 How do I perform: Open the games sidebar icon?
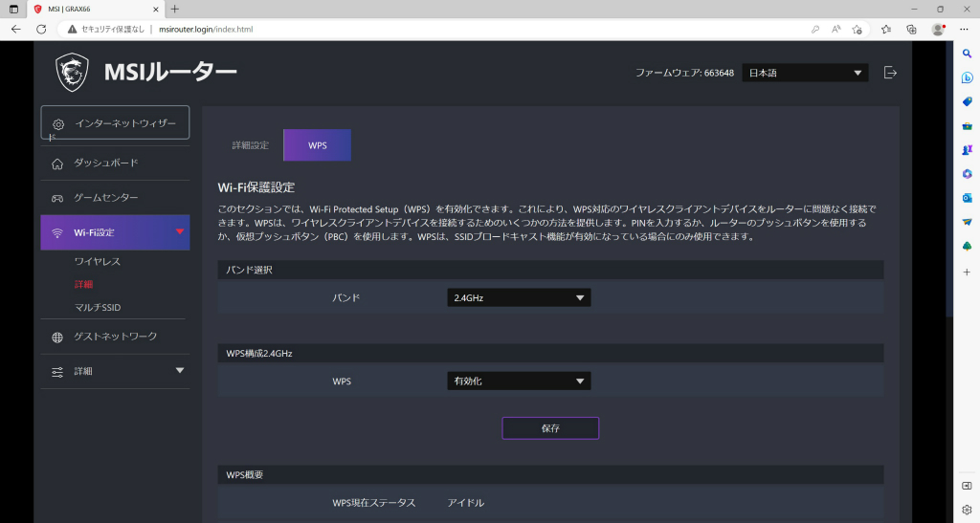click(x=967, y=150)
